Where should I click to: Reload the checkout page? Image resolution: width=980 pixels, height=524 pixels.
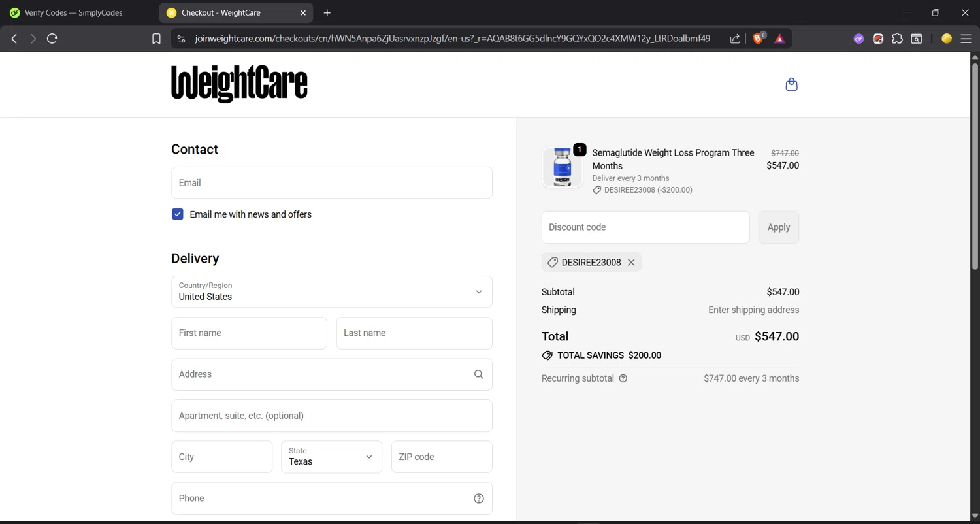(52, 39)
